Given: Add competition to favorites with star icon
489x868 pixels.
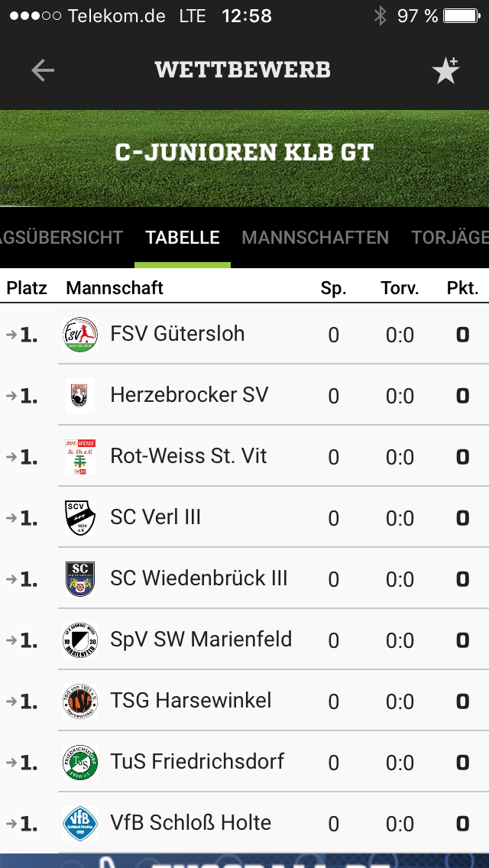Looking at the screenshot, I should click(445, 70).
